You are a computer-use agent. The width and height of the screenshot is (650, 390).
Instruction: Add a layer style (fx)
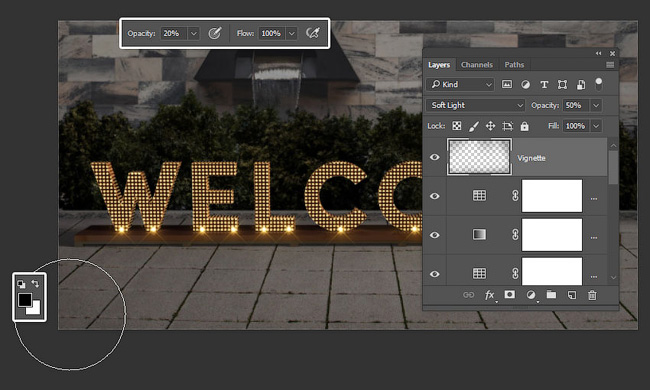click(x=490, y=295)
